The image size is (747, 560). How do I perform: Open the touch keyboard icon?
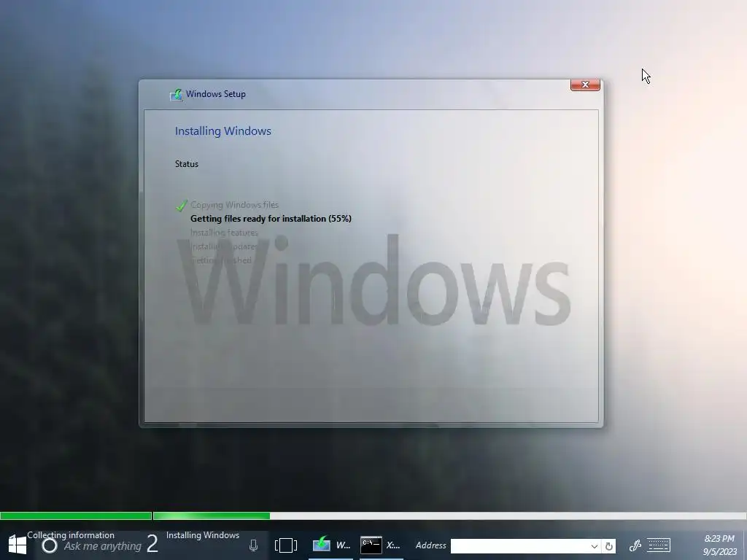659,545
